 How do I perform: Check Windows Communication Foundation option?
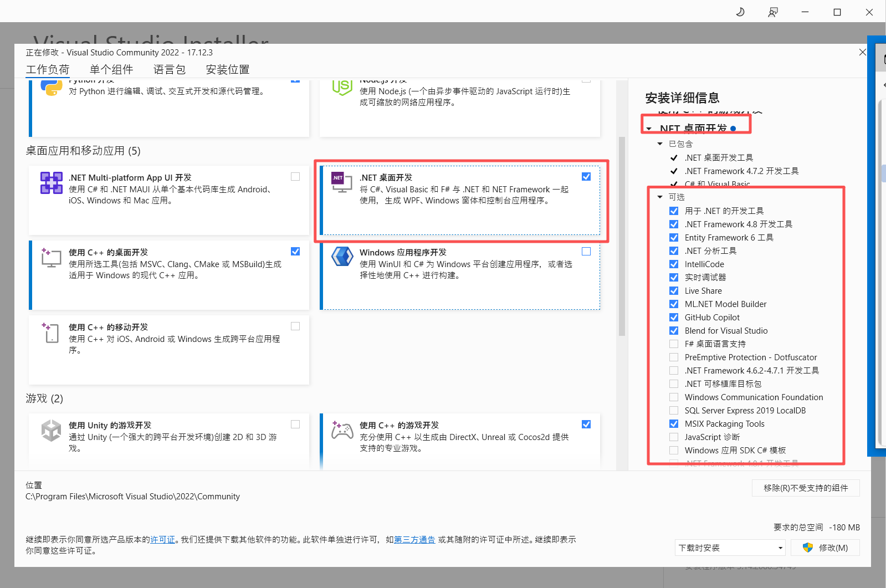pos(674,397)
